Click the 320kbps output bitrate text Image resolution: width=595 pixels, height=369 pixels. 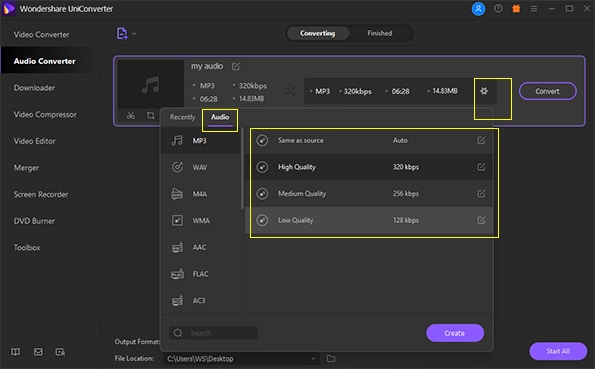coord(357,91)
